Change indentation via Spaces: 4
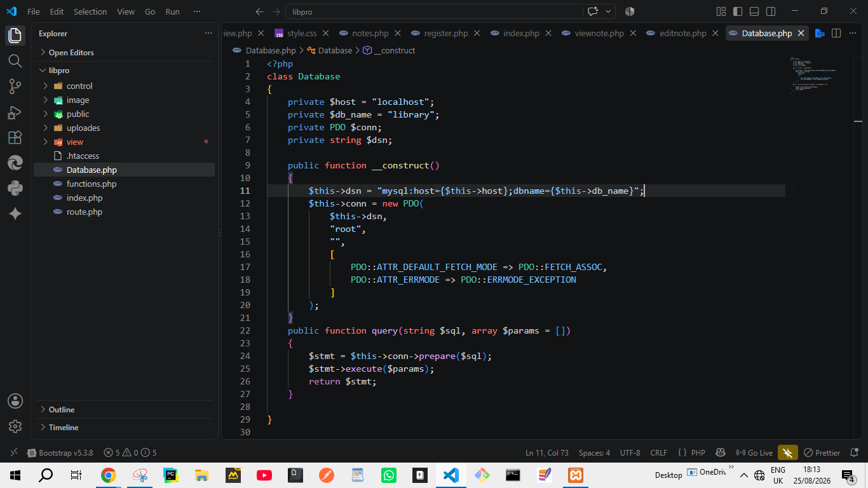 594,453
